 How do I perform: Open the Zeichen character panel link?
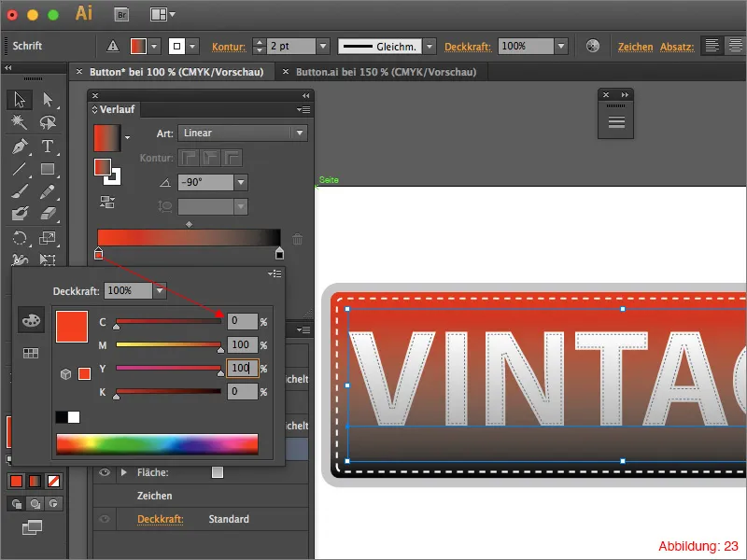636,47
